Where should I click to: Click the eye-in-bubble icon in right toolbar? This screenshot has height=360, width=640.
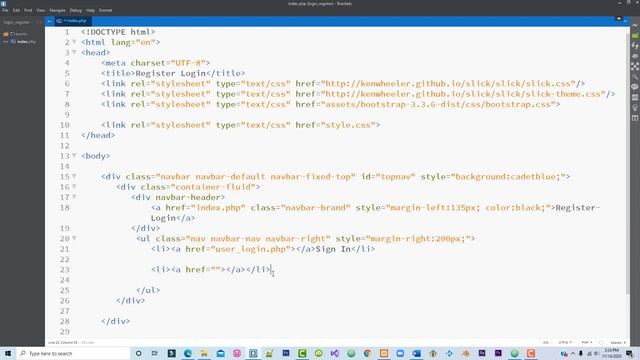[x=635, y=87]
